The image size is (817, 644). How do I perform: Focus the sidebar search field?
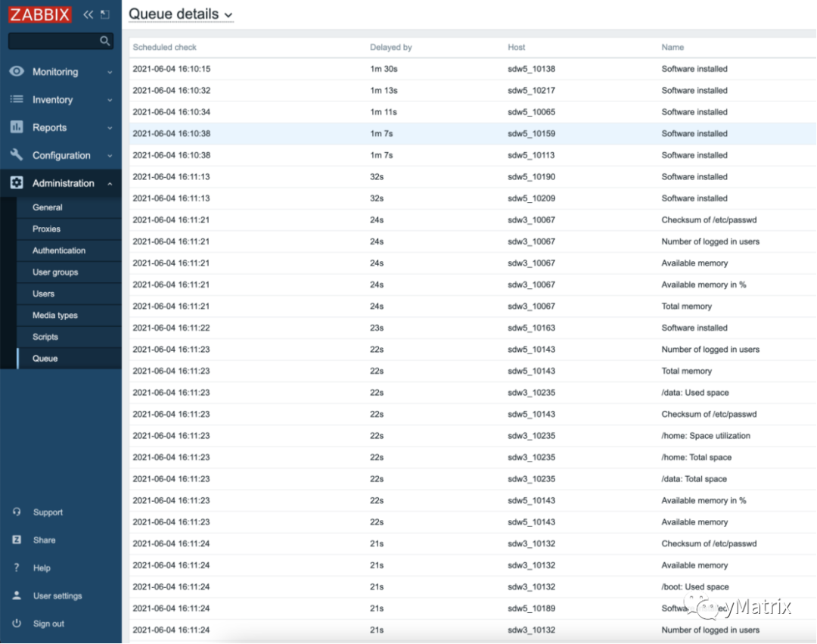[x=54, y=41]
